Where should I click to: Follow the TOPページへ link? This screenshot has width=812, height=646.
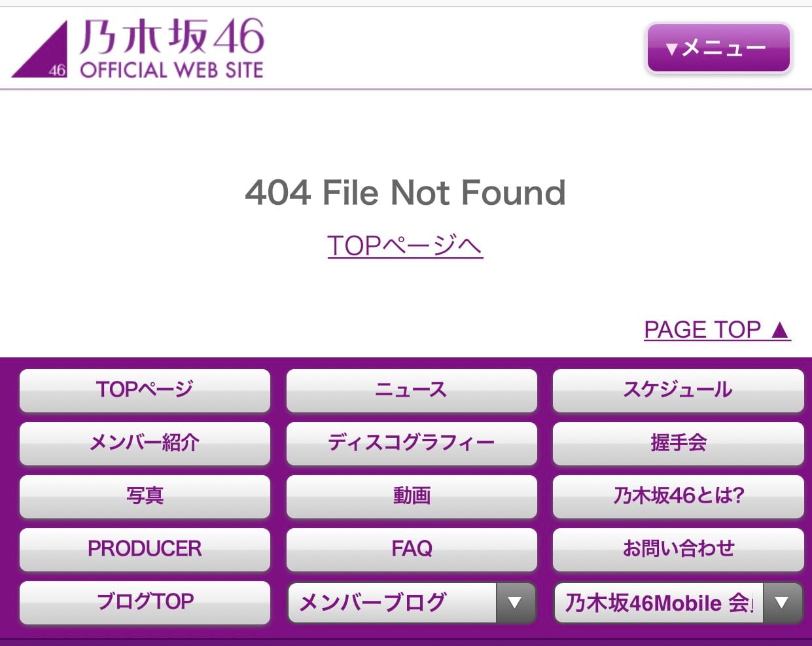coord(405,245)
